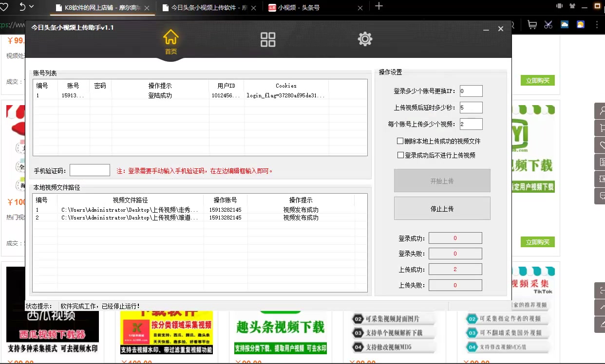605x364 pixels.
Task: Click the 停止上传 button
Action: (x=442, y=209)
